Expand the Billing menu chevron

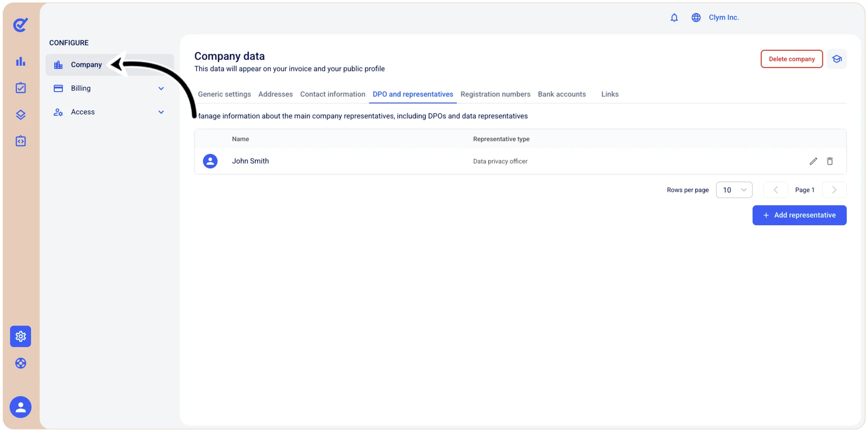coord(161,89)
